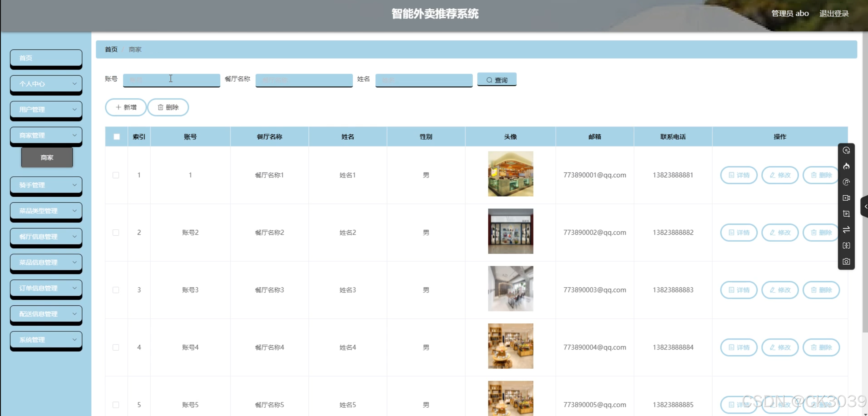Viewport: 868px width, 416px height.
Task: Click the compress icon above camera icon
Action: 846,246
